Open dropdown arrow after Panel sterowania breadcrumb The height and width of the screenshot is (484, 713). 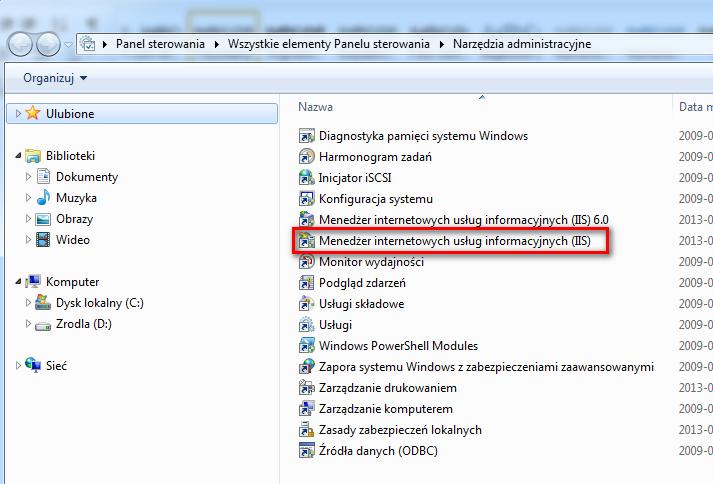tap(217, 45)
